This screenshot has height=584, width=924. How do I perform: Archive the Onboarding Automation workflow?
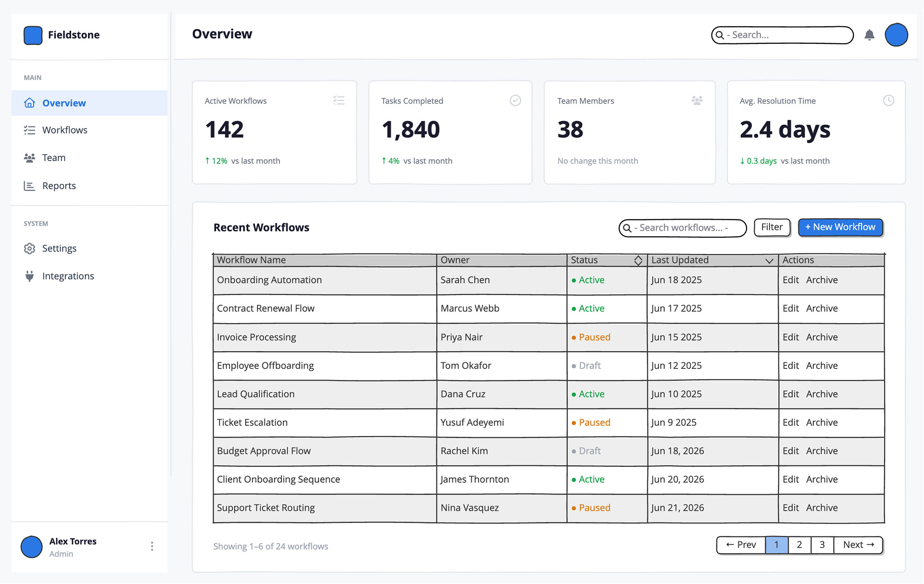tap(822, 280)
